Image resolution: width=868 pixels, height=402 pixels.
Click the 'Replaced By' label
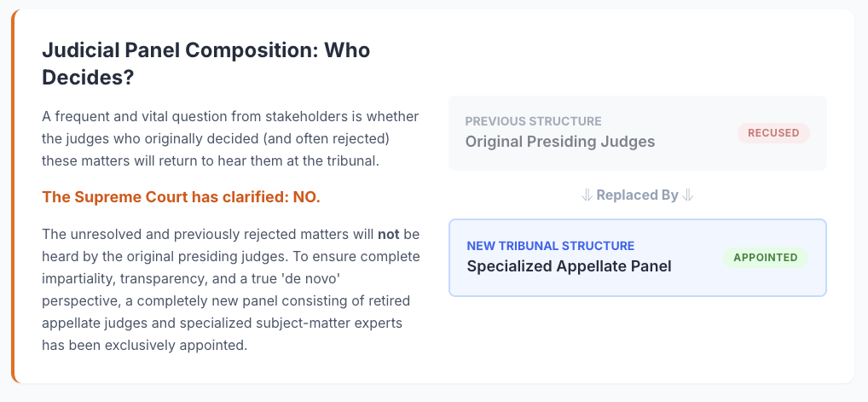(x=638, y=195)
